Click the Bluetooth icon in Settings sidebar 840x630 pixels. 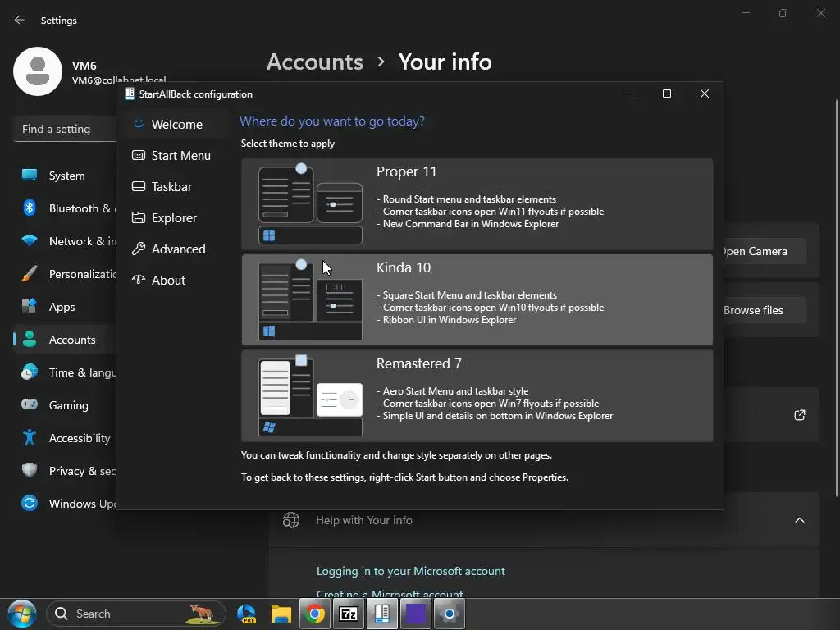click(30, 208)
